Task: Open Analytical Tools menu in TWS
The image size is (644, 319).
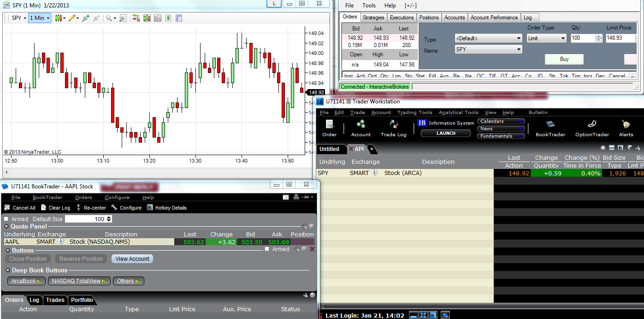Action: [459, 113]
